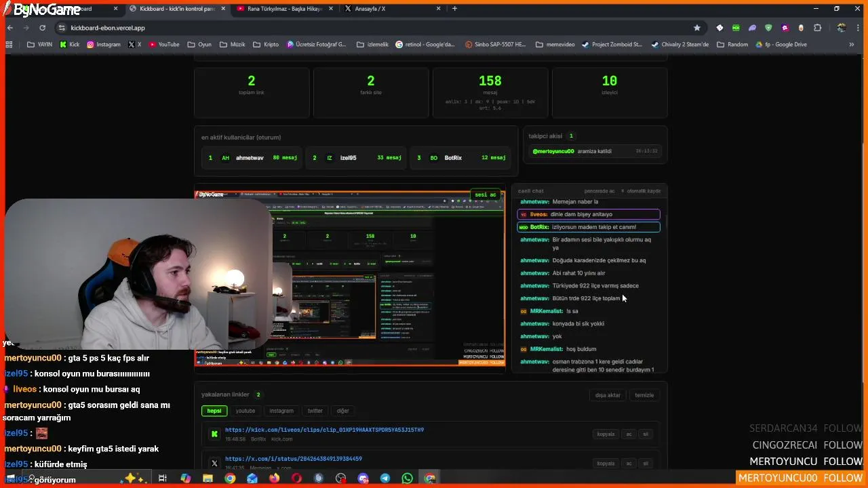Bookmark this page with the star icon
The height and width of the screenshot is (488, 868).
(696, 28)
